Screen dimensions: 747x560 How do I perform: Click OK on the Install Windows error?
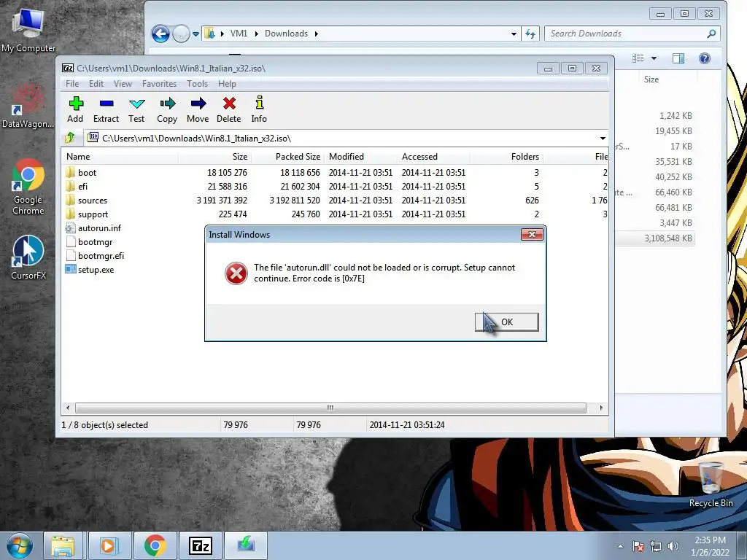click(507, 322)
